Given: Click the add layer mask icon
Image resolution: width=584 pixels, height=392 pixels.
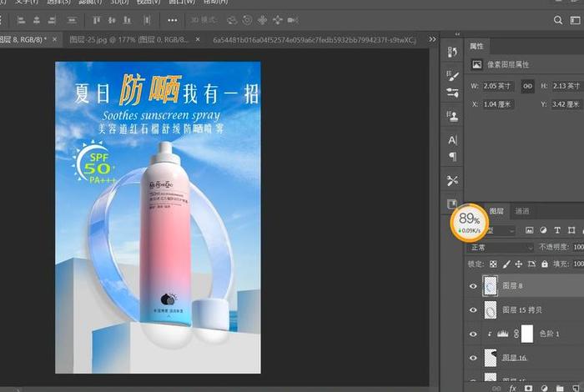Looking at the screenshot, I should pyautogui.click(x=528, y=389).
